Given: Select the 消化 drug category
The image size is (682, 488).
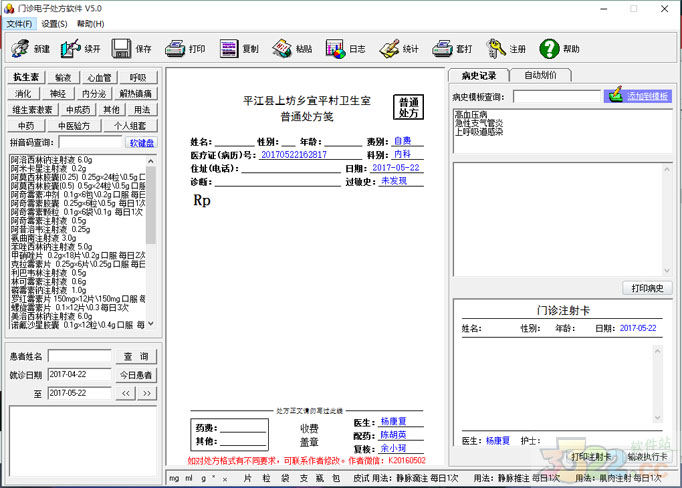Looking at the screenshot, I should (23, 94).
